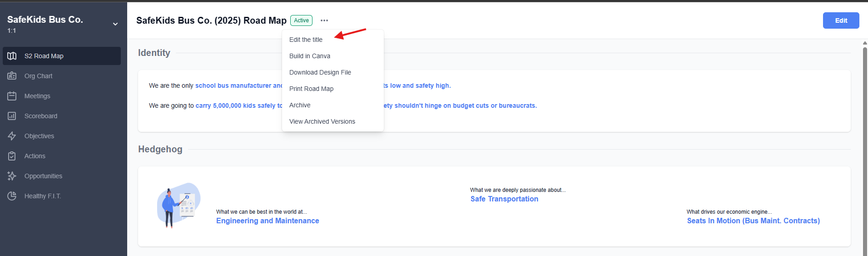Screen dimensions: 868x256
Task: Click the Objectives lightning bolt icon
Action: pyautogui.click(x=12, y=136)
